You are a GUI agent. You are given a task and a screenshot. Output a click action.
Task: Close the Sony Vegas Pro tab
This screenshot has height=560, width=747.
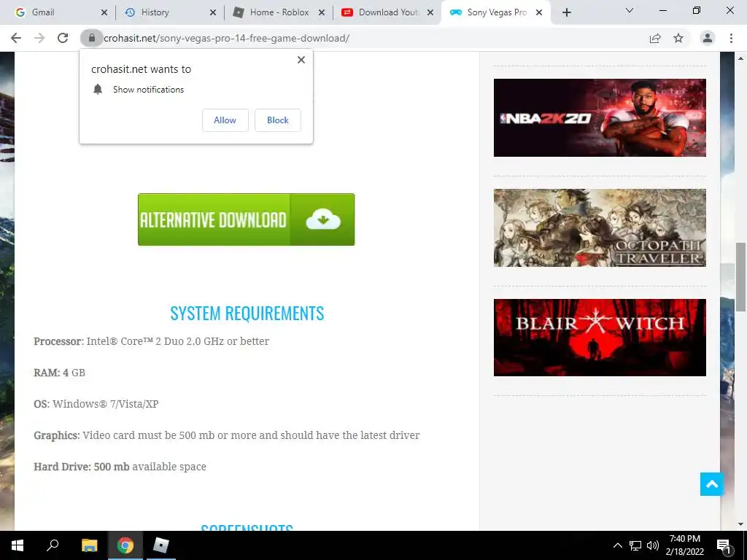539,12
